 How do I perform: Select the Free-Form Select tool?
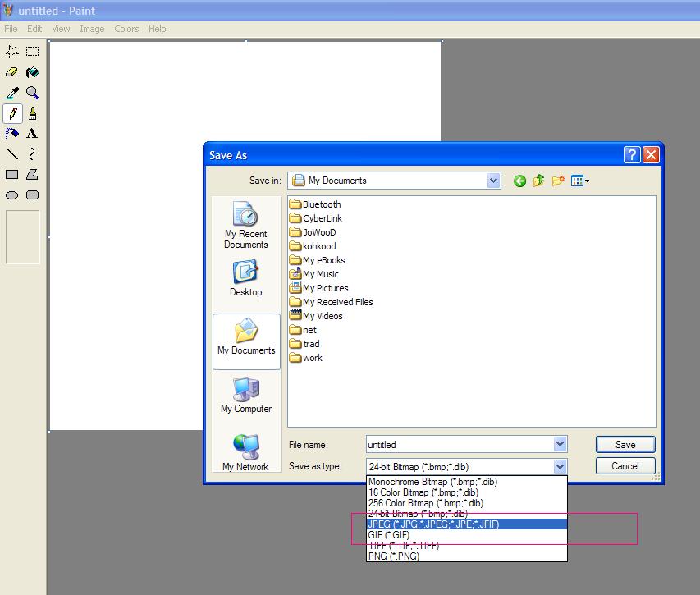click(12, 52)
